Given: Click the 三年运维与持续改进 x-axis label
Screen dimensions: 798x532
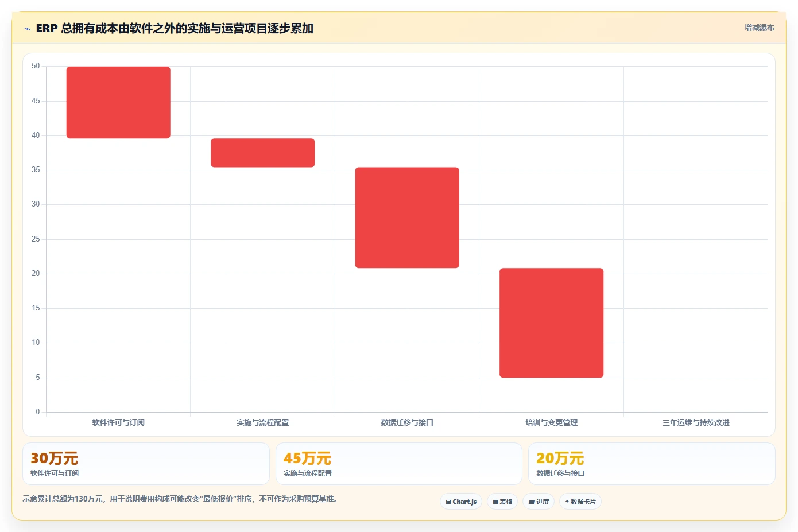Looking at the screenshot, I should point(696,422).
